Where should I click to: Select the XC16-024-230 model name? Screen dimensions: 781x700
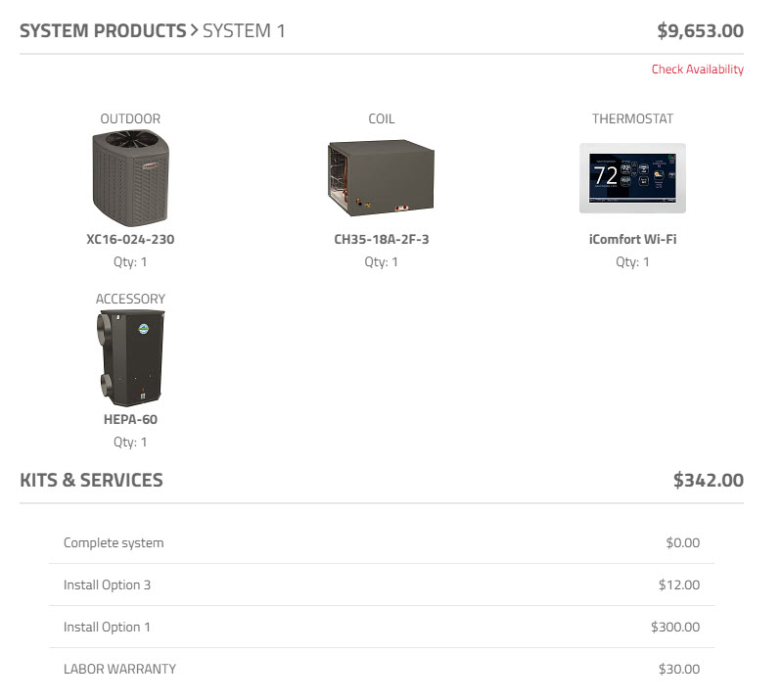coord(130,239)
